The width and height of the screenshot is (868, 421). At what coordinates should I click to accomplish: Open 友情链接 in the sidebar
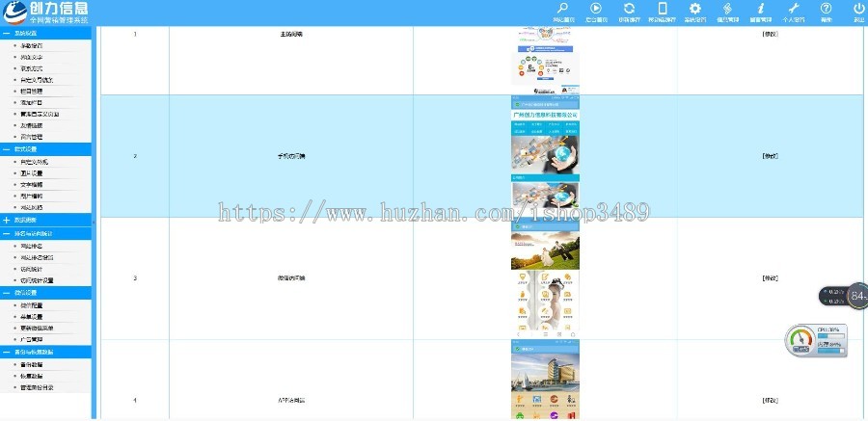click(32, 125)
